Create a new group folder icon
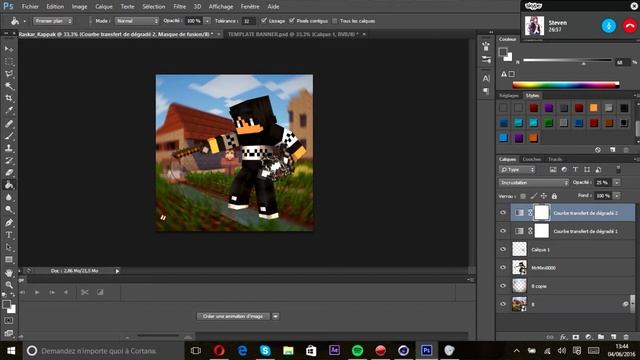The image size is (640, 360). 601,337
